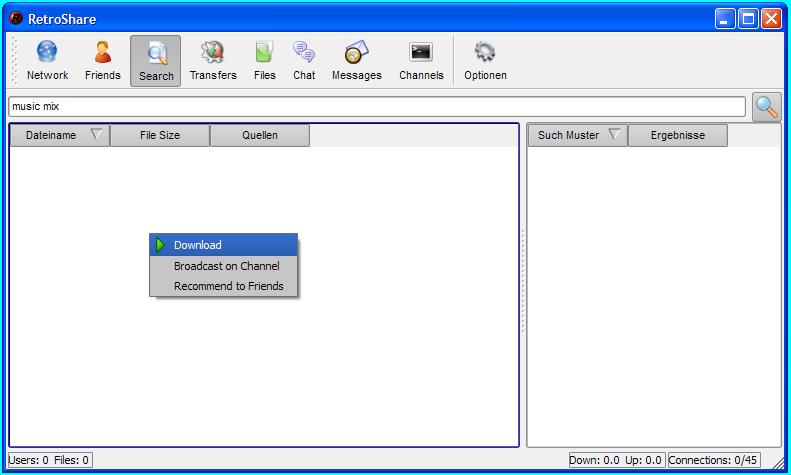Open Optionen settings
Viewport: 791px width, 475px height.
[x=485, y=61]
